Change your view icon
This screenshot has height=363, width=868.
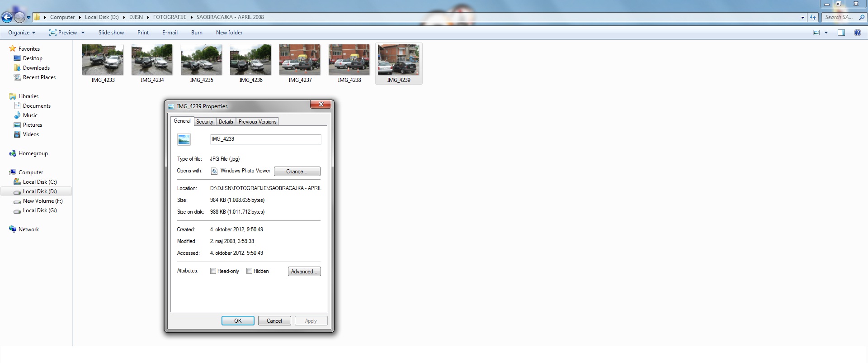[816, 33]
